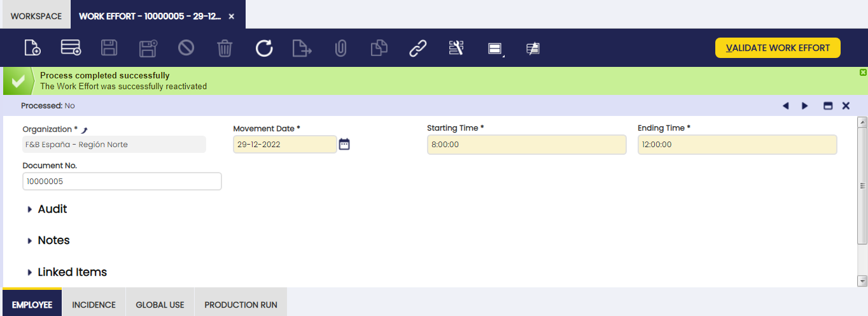Image resolution: width=868 pixels, height=316 pixels.
Task: Click the Document No. input field
Action: click(x=122, y=182)
